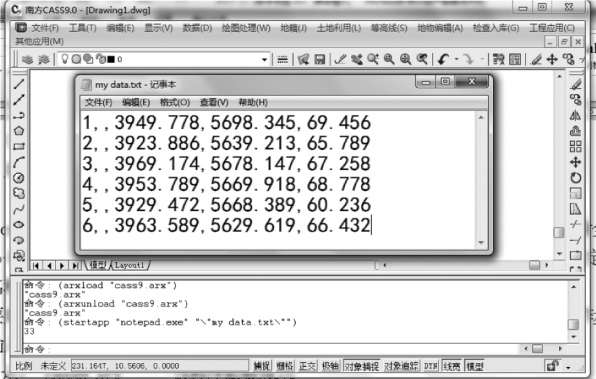The image size is (596, 379).
Task: Open 工程应用(C) menu
Action: (552, 28)
